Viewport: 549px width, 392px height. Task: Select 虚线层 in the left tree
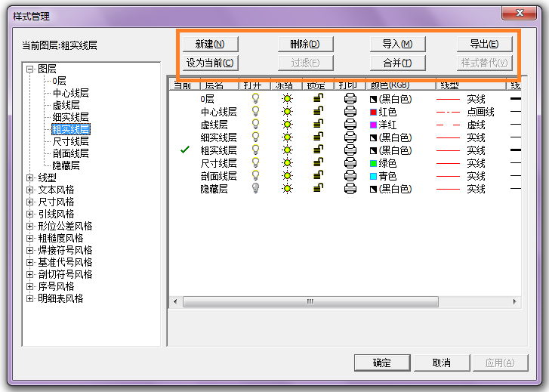[x=66, y=105]
